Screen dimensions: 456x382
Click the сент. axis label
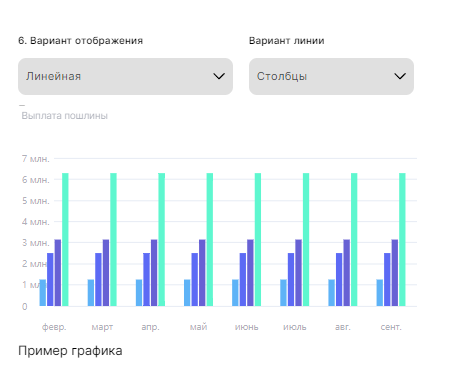(x=391, y=327)
